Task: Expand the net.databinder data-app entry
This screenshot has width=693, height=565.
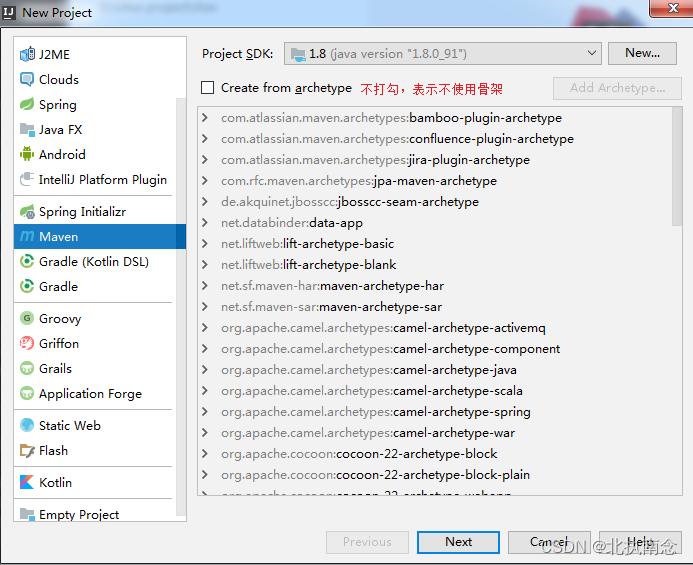Action: pos(205,223)
